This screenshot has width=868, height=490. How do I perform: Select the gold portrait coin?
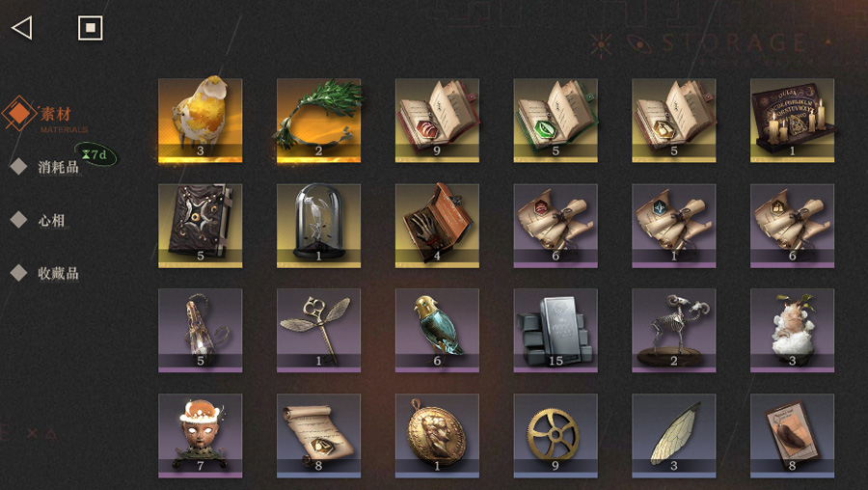[x=437, y=436]
